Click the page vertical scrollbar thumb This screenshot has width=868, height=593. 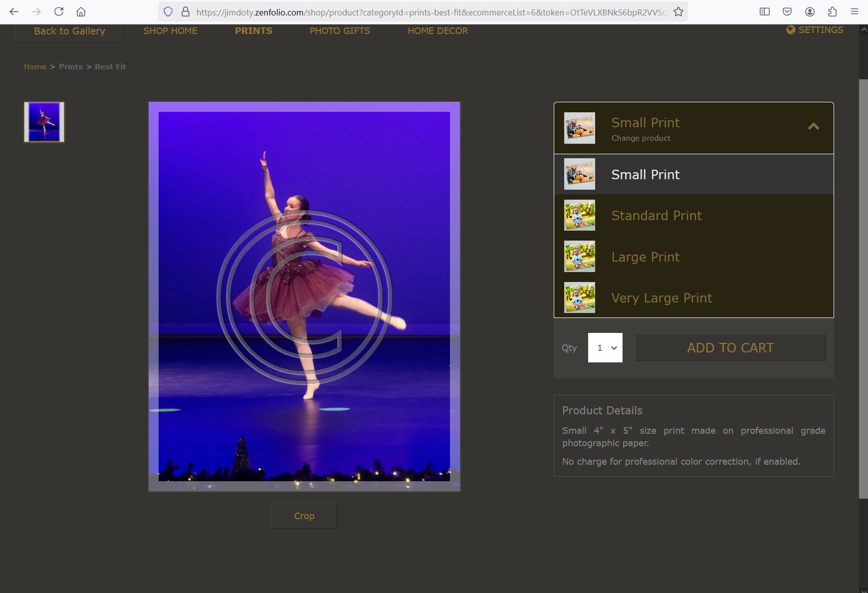[864, 289]
